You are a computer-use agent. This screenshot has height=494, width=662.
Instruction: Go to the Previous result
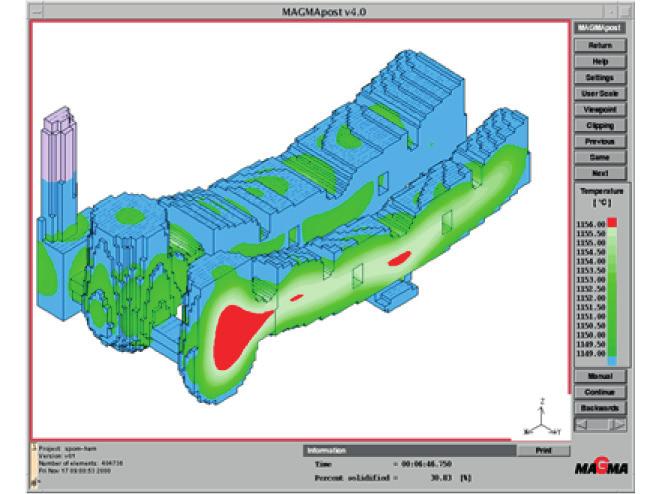[600, 141]
